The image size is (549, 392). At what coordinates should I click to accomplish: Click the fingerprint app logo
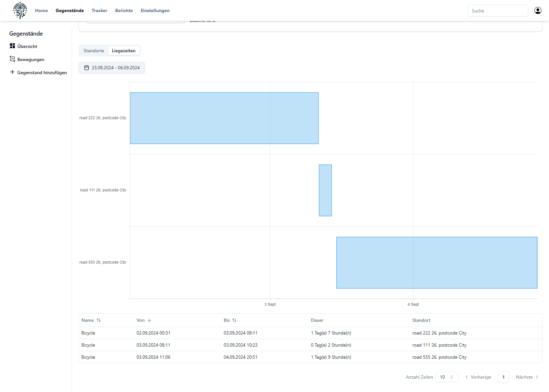20,10
